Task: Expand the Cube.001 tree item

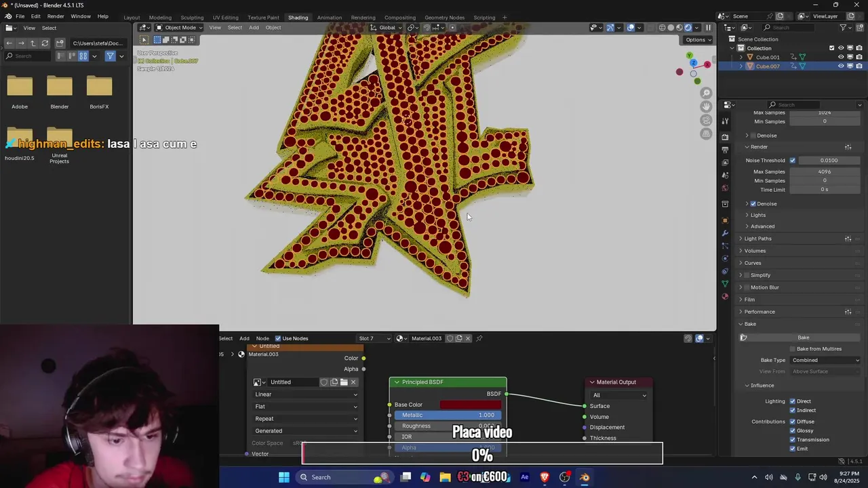Action: [741, 58]
